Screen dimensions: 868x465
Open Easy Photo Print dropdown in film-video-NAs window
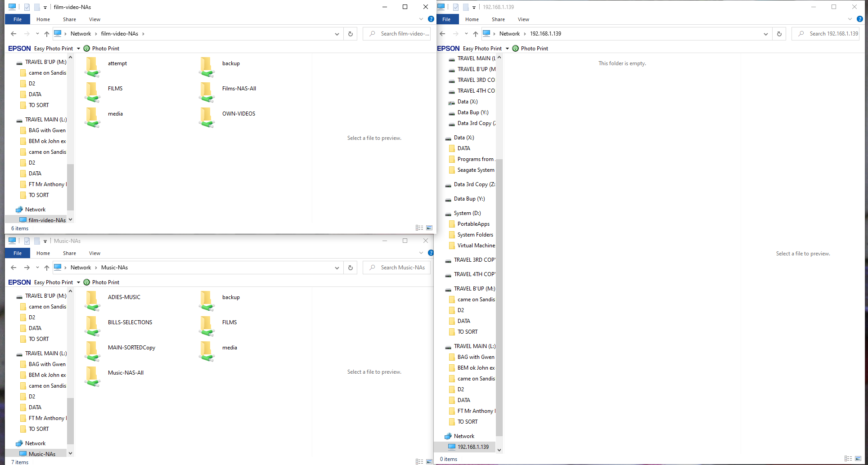(78, 49)
